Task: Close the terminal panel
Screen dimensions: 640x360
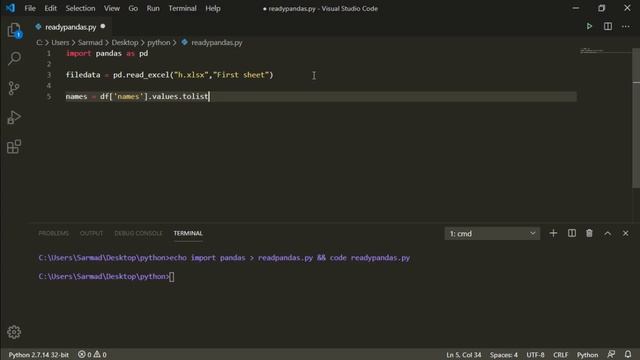Action: pyautogui.click(x=626, y=233)
